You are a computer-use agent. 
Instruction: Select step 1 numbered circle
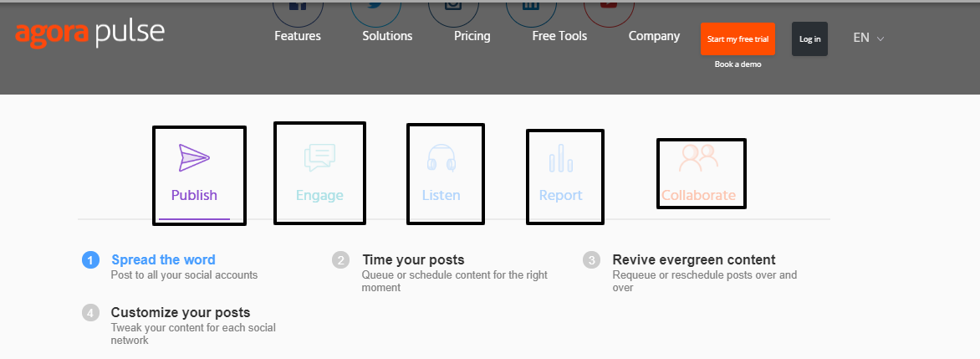click(90, 260)
